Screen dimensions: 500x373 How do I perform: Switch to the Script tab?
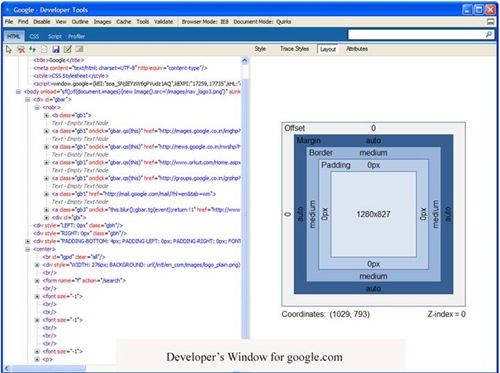(x=55, y=36)
